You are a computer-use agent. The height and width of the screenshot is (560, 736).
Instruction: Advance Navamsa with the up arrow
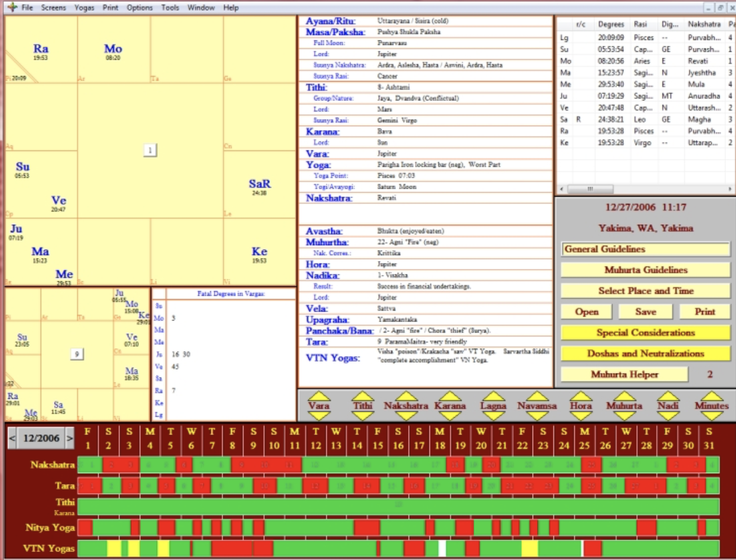(x=537, y=395)
